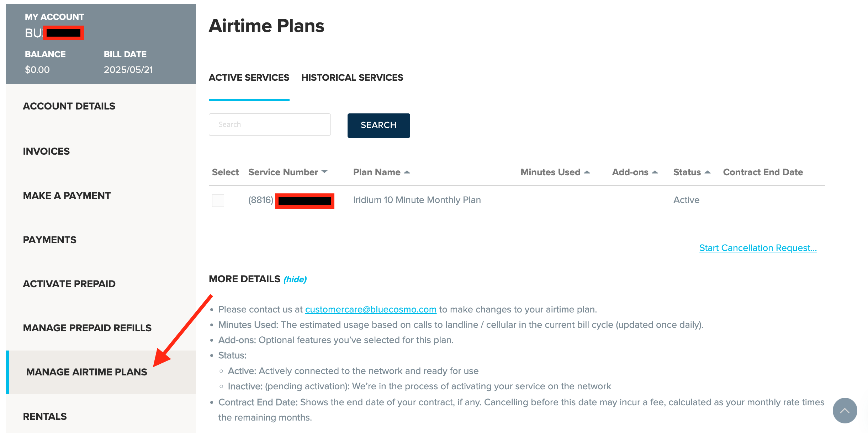868x433 pixels.
Task: Open Manage Prepaid Refills
Action: [x=87, y=328]
